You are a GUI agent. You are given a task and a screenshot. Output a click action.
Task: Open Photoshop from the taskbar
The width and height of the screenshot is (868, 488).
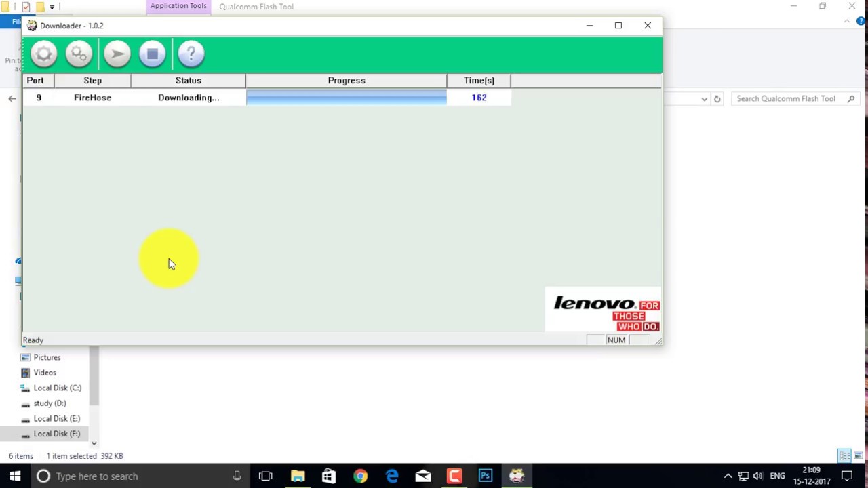(486, 476)
